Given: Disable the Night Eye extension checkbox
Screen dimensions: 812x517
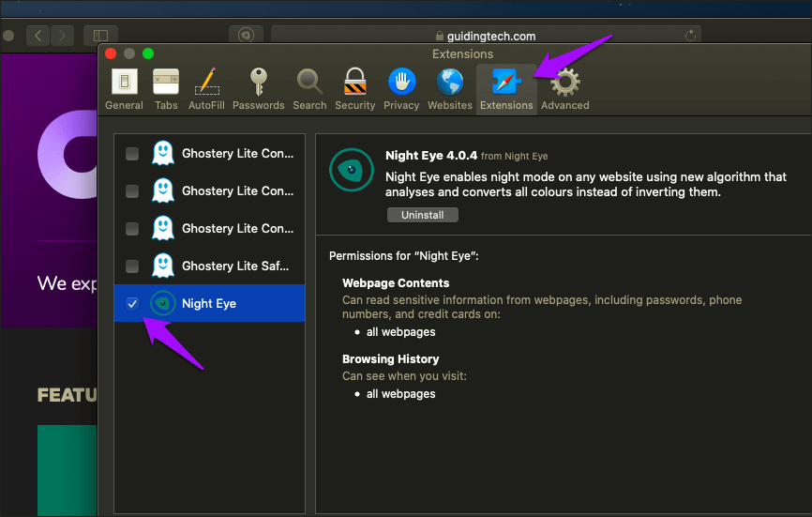Looking at the screenshot, I should 132,304.
